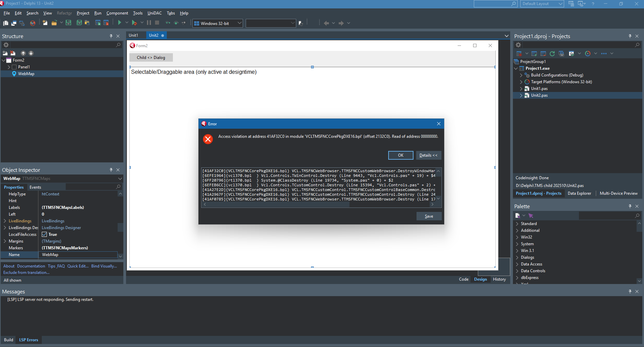
Task: Click the pin icon on Messages panel
Action: tap(630, 291)
